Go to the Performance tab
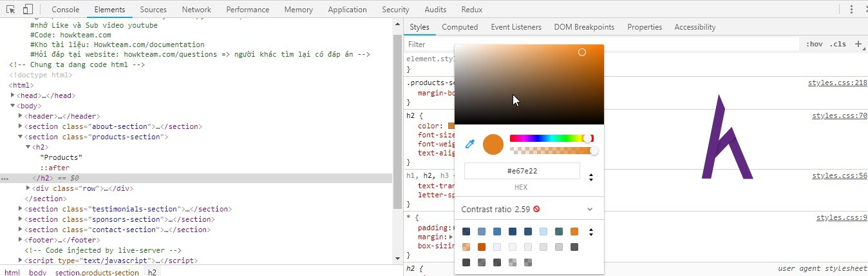The image size is (868, 276). point(248,10)
